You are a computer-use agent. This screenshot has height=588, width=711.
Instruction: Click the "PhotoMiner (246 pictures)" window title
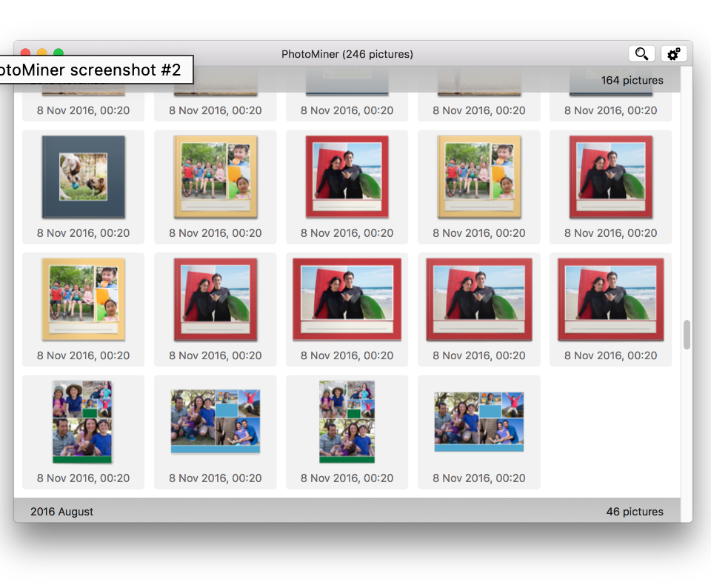click(347, 54)
